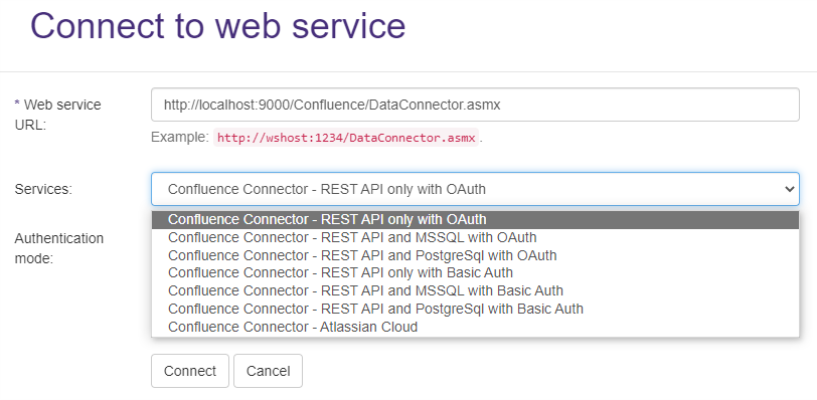
Task: Choose REST API and MSSQL with OAuth
Action: (x=352, y=238)
